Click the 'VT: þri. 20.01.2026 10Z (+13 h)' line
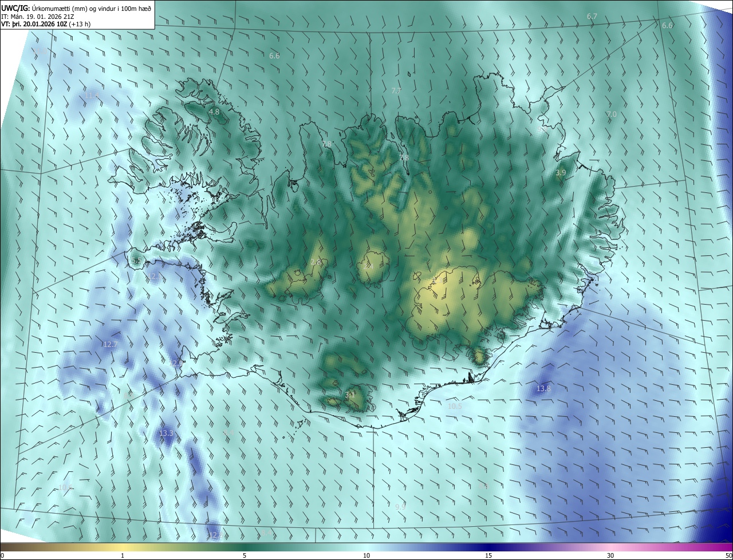 tap(46, 24)
